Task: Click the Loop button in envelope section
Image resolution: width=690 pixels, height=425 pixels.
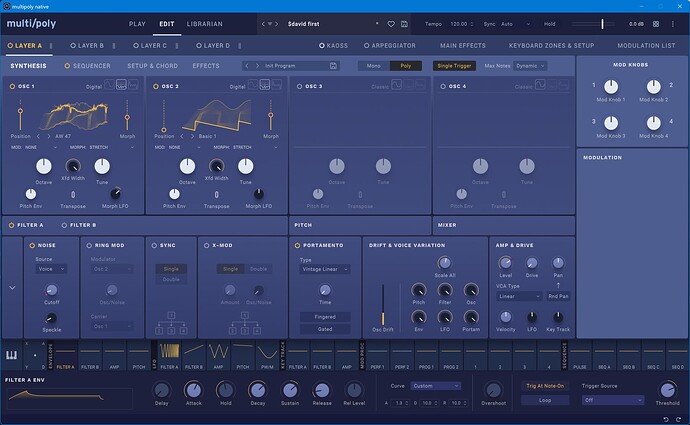Action: pyautogui.click(x=544, y=399)
